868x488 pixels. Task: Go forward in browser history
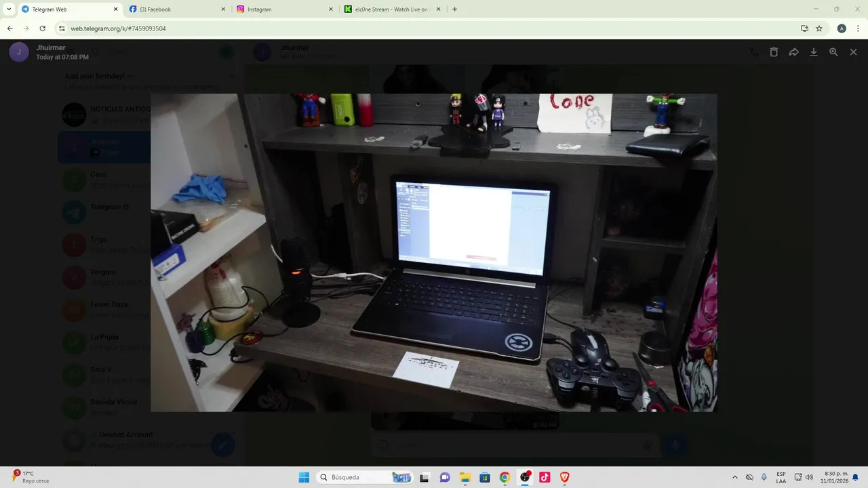coord(26,28)
